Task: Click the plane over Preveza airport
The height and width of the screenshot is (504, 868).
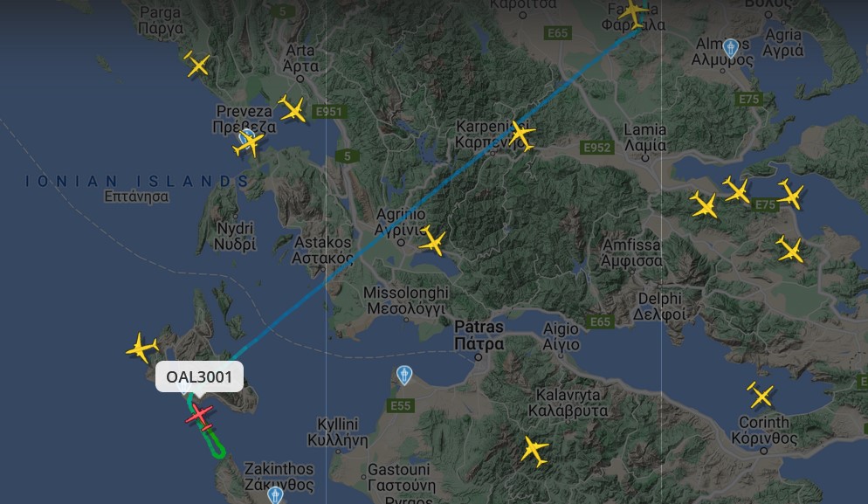Action: click(248, 143)
